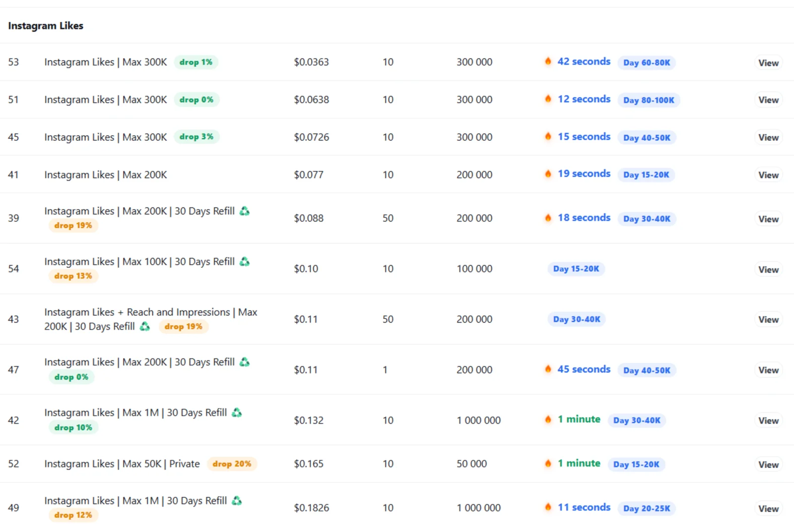Click flame icon next to 18 seconds
Image resolution: width=794 pixels, height=532 pixels.
point(548,218)
